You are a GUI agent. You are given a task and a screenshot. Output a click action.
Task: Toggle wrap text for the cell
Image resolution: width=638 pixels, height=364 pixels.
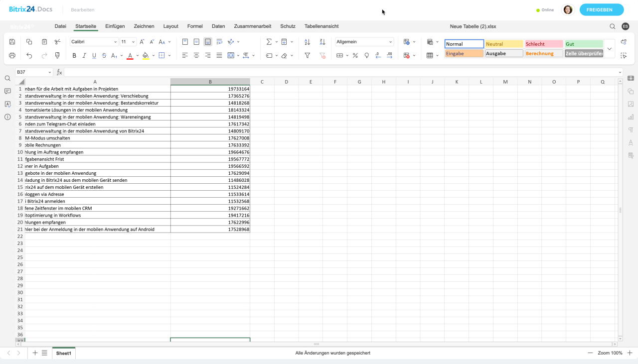tap(219, 42)
